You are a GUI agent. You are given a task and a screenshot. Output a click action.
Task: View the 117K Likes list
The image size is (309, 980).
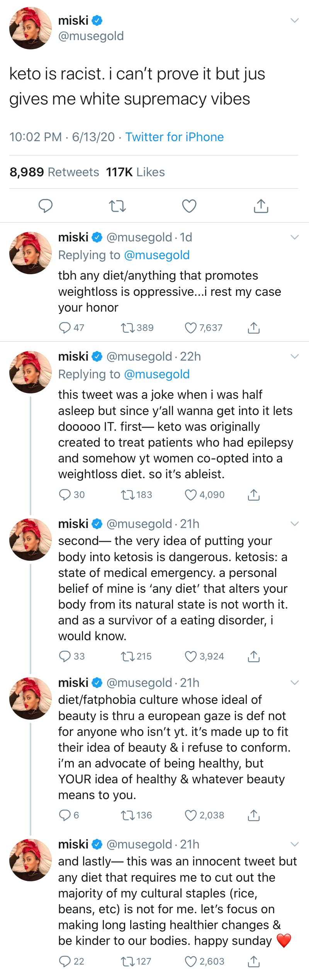tap(136, 172)
